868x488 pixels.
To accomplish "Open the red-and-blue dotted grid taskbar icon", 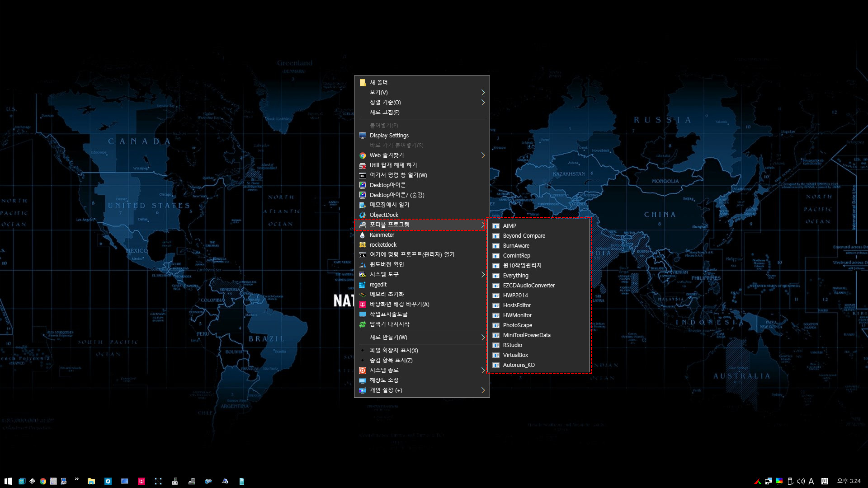I will pyautogui.click(x=53, y=481).
